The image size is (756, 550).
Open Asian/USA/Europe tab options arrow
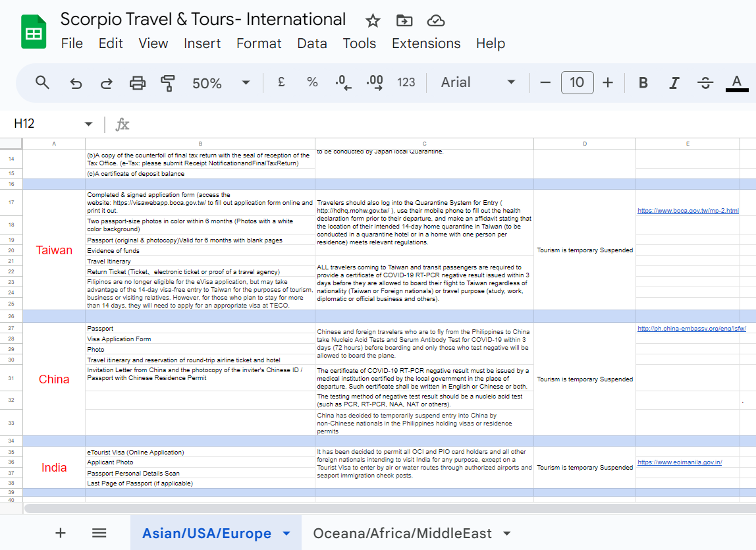coord(286,533)
